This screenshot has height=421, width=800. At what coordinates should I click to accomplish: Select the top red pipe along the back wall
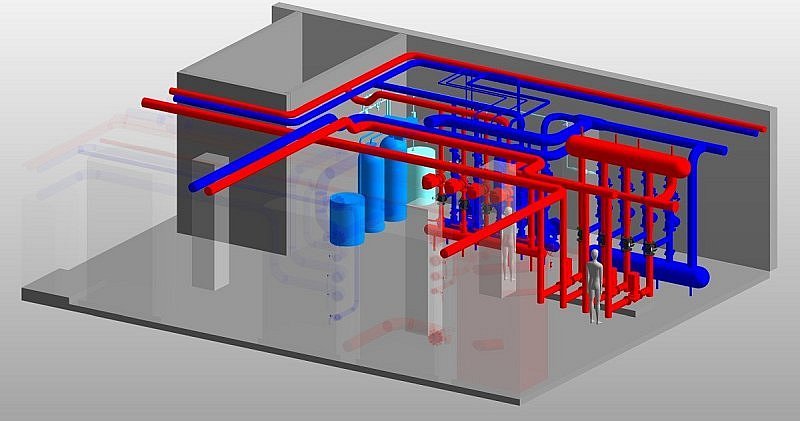(600, 90)
